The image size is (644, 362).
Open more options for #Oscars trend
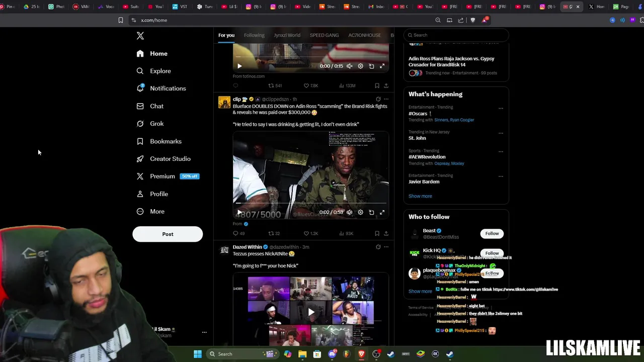[x=501, y=108]
